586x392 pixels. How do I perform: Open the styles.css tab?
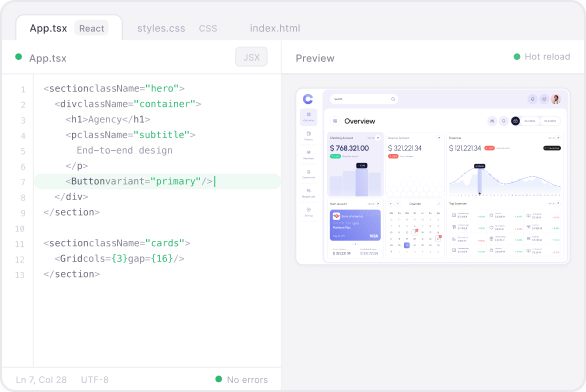(x=161, y=28)
